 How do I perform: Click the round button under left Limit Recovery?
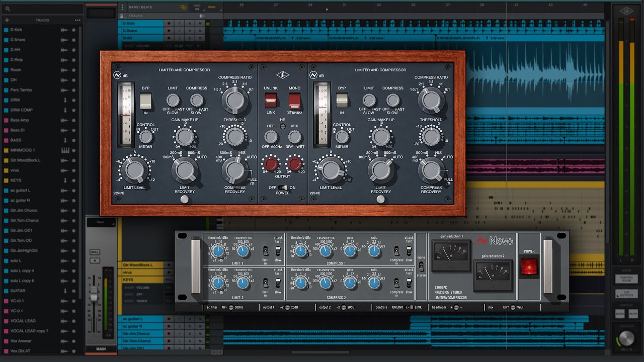pos(185,200)
